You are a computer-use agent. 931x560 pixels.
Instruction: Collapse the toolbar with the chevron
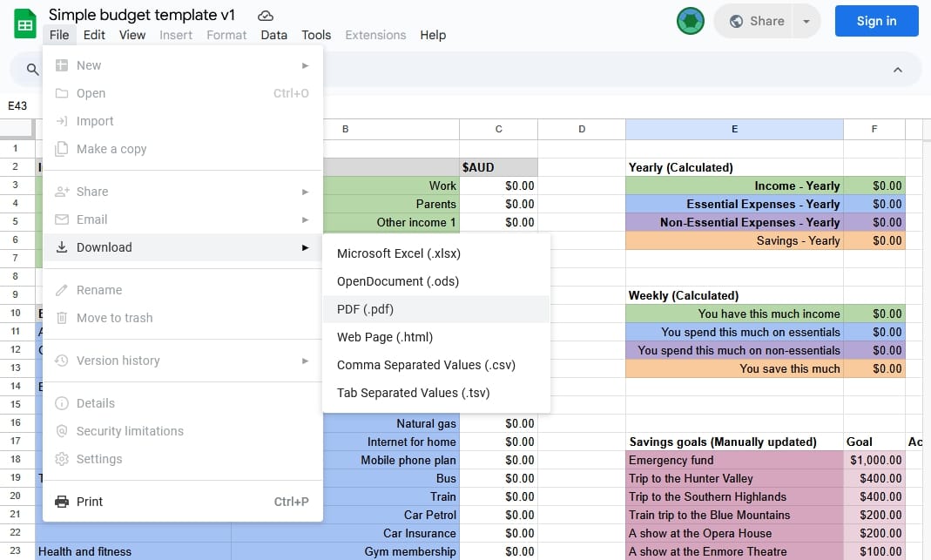[x=898, y=70]
